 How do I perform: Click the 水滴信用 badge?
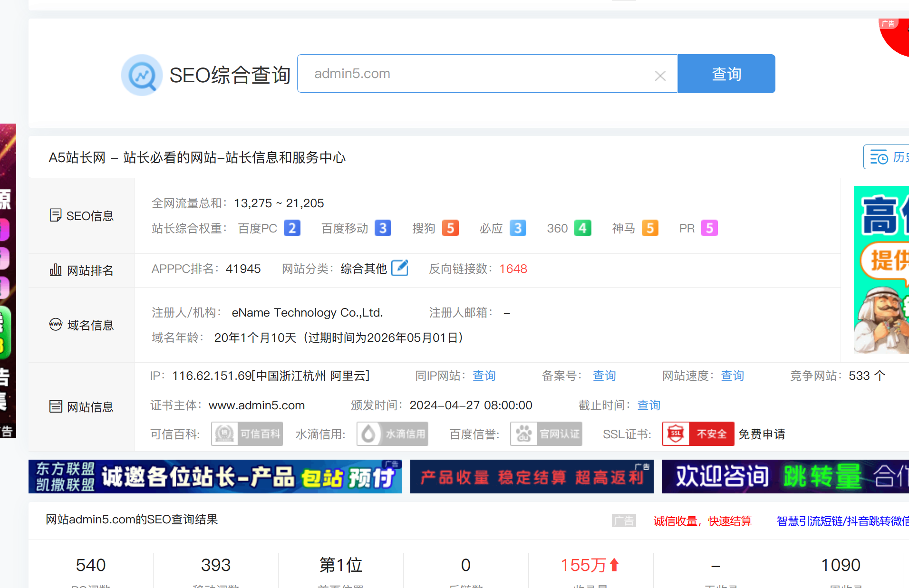point(392,434)
